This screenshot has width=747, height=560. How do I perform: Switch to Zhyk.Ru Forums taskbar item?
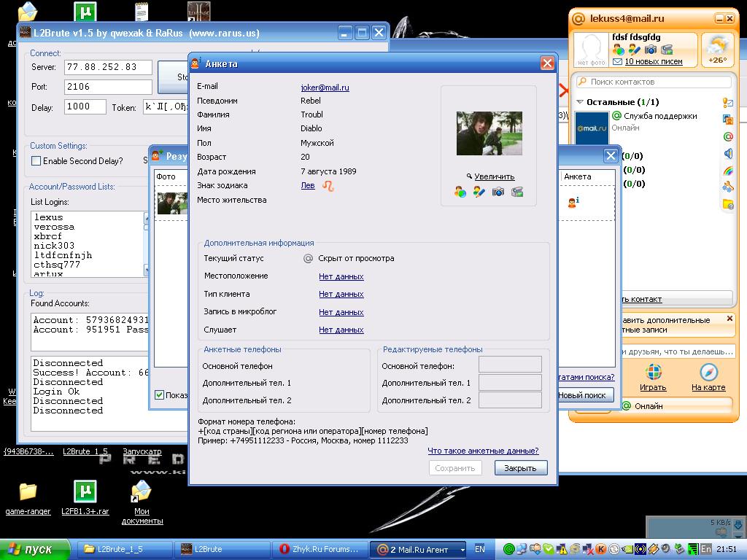(x=320, y=549)
